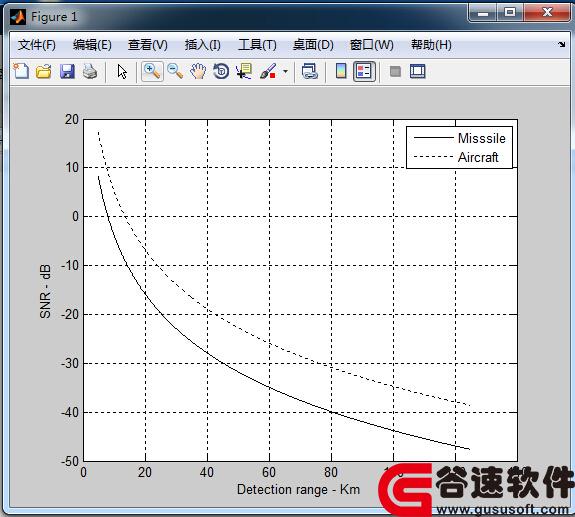This screenshot has height=517, width=575.
Task: Click the New Figure toolbar icon
Action: coord(21,71)
